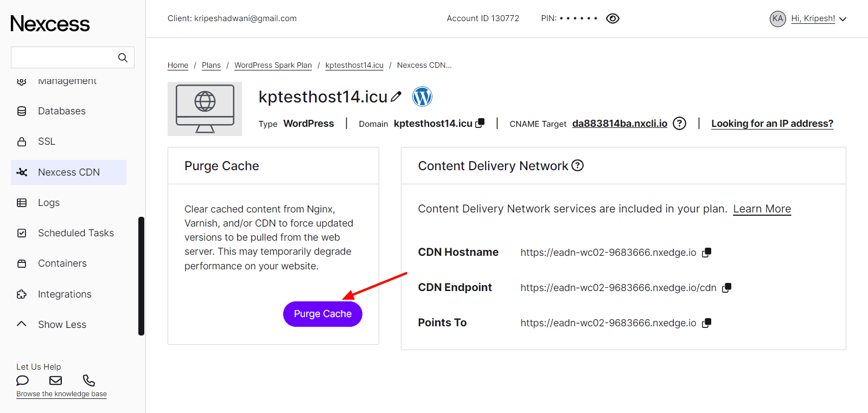This screenshot has height=413, width=868.
Task: Select the Integrations sidebar item
Action: pyautogui.click(x=65, y=294)
